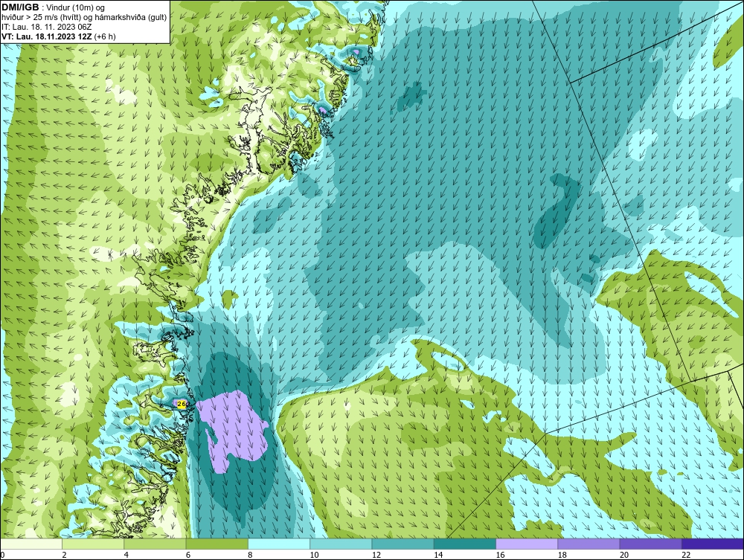The width and height of the screenshot is (744, 560).
Task: Click the darkest purple legend swatch above 22
Action: (713, 544)
